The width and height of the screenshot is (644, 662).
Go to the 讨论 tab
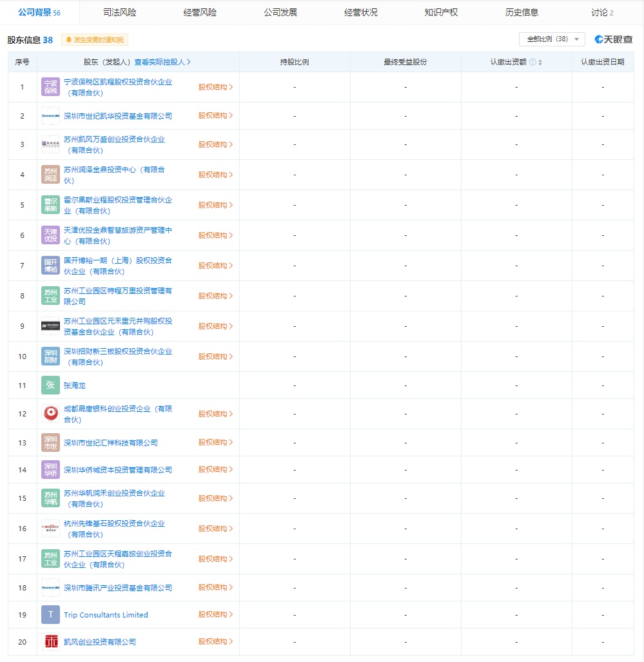coord(601,12)
